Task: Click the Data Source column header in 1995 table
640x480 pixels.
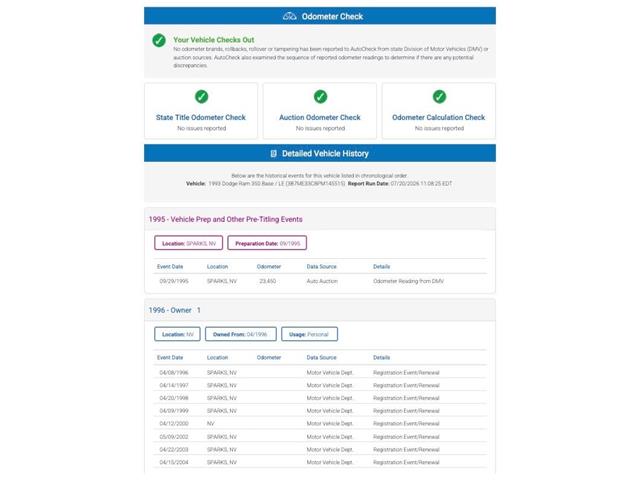Action: (x=322, y=267)
